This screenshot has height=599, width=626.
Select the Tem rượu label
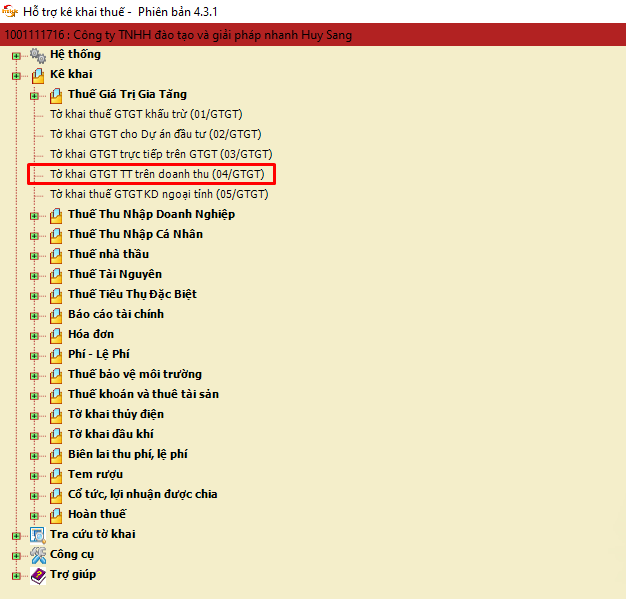point(95,474)
